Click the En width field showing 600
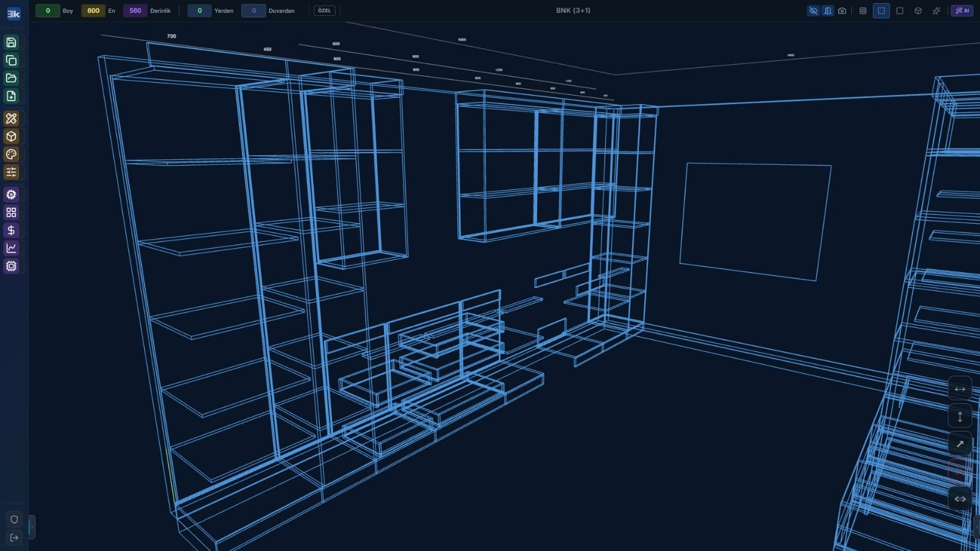Image resolution: width=980 pixels, height=551 pixels. click(93, 10)
